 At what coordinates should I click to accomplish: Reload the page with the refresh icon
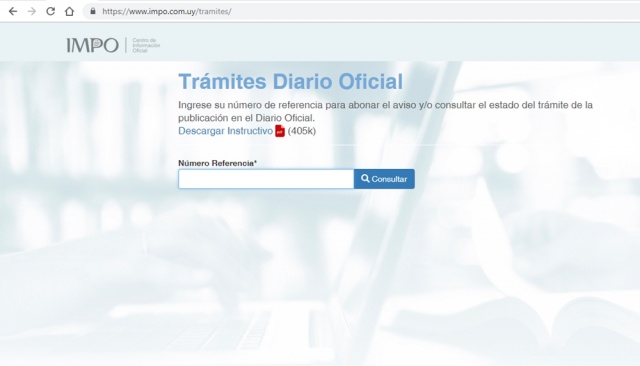[x=50, y=11]
